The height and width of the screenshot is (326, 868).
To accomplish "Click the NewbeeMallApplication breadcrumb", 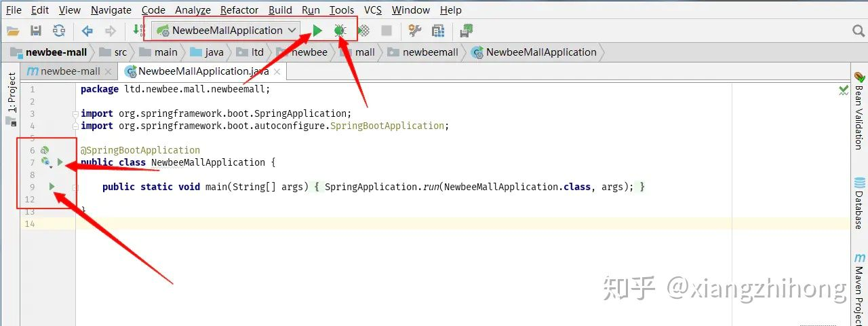I will pyautogui.click(x=534, y=52).
